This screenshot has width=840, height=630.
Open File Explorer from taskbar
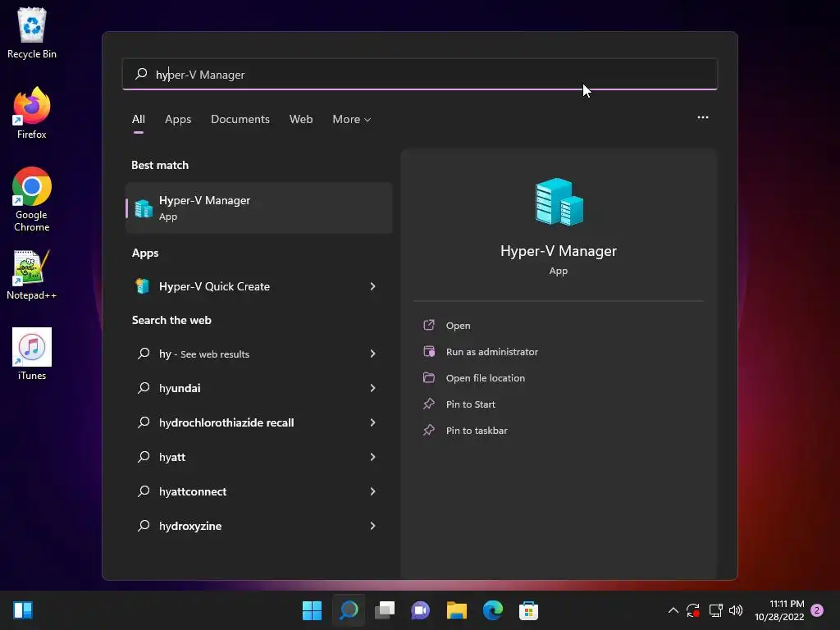click(457, 610)
